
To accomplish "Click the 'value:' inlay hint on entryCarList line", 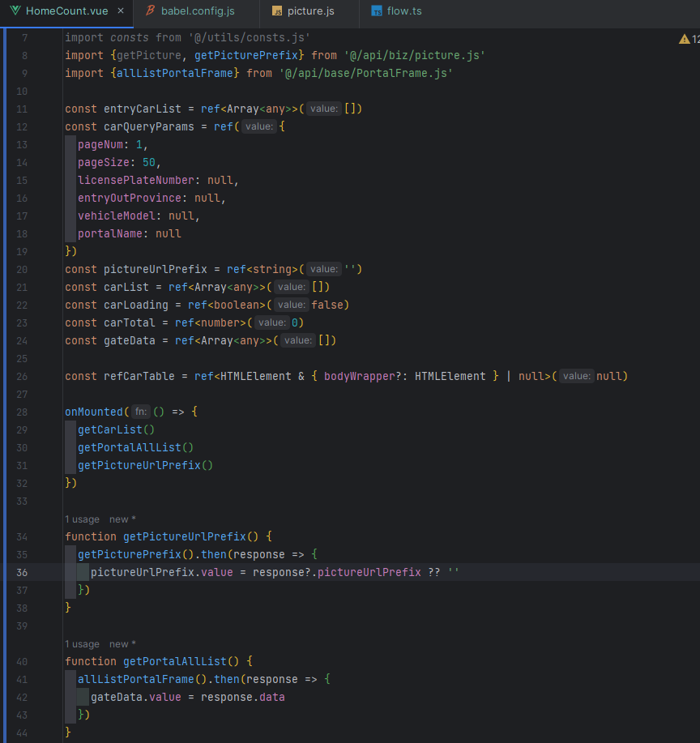I will click(x=323, y=109).
